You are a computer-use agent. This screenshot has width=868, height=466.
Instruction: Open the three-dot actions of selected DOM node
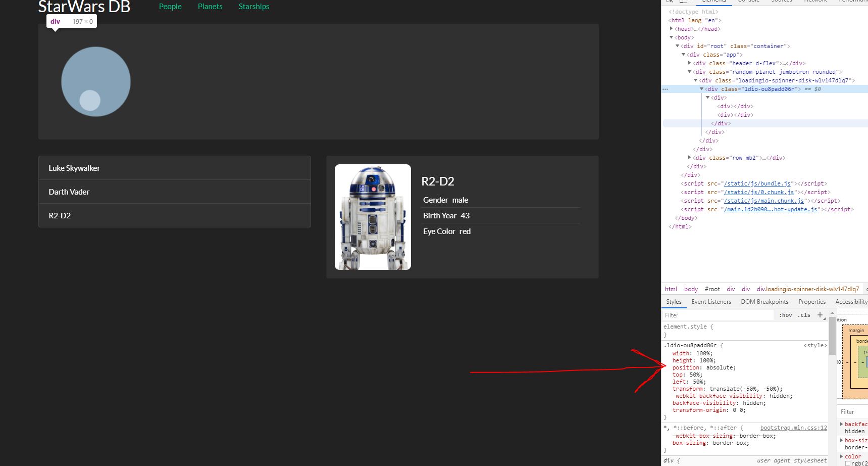tap(666, 89)
